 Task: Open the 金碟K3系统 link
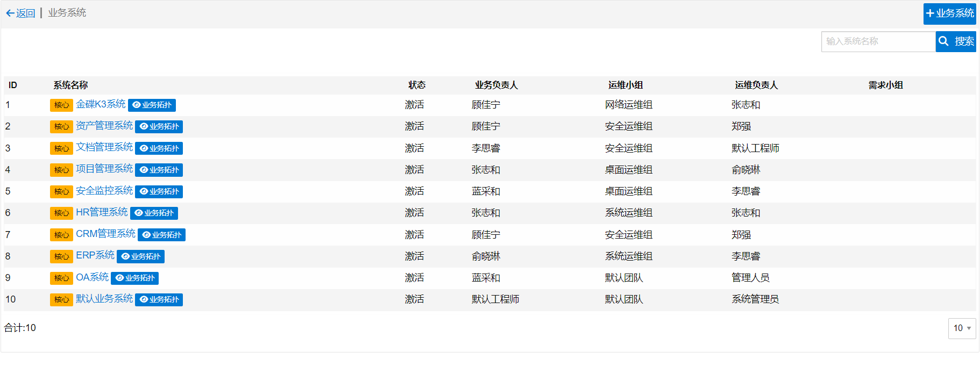click(x=101, y=104)
